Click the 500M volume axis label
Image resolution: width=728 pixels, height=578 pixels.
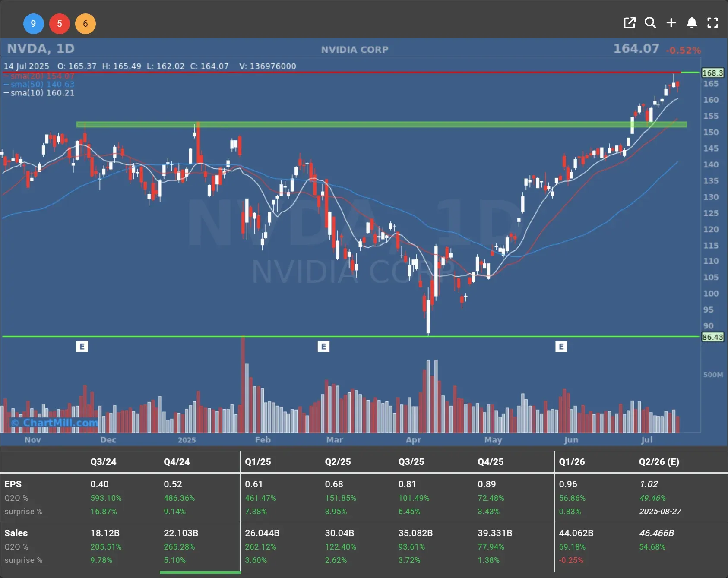point(713,375)
